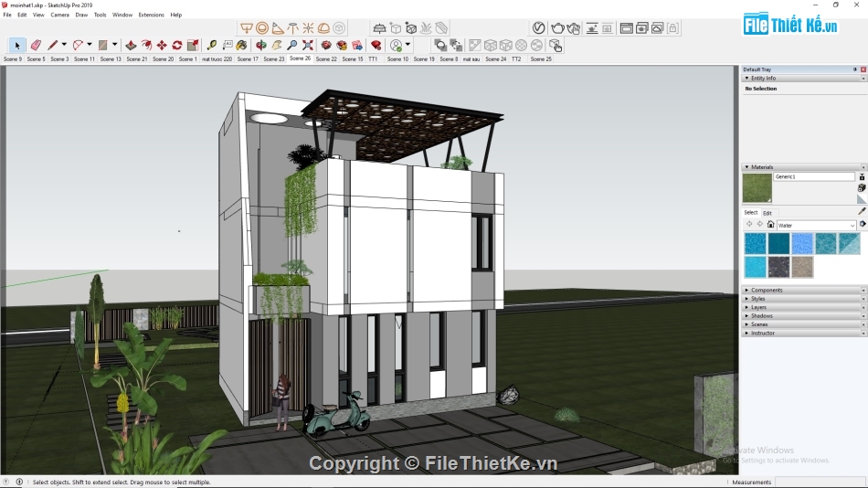Choose the Line pencil tool

coord(53,45)
